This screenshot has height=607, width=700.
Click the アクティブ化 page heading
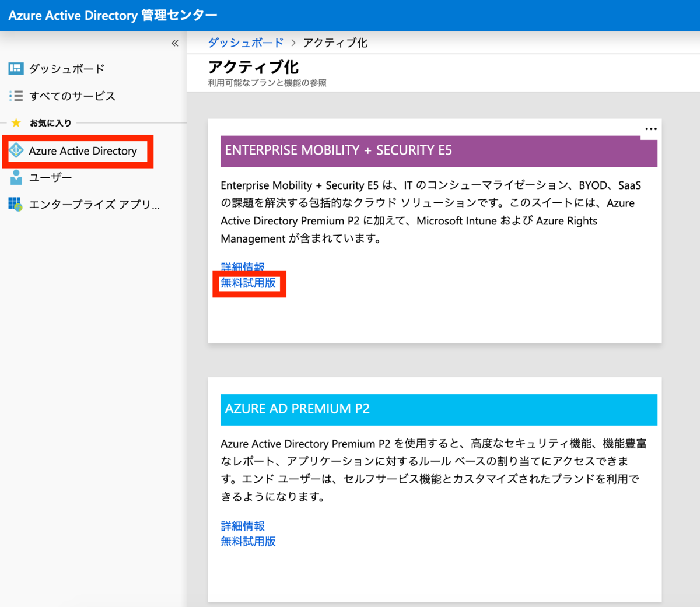click(x=253, y=67)
